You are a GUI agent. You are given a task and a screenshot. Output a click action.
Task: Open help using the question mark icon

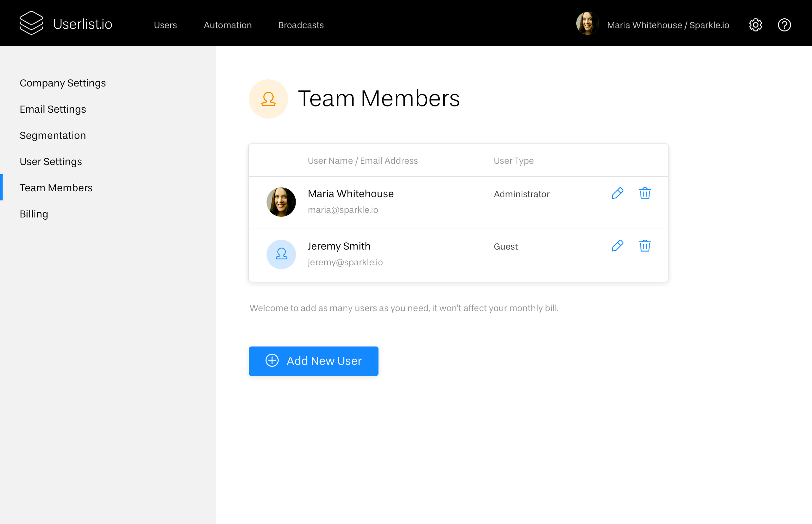784,25
